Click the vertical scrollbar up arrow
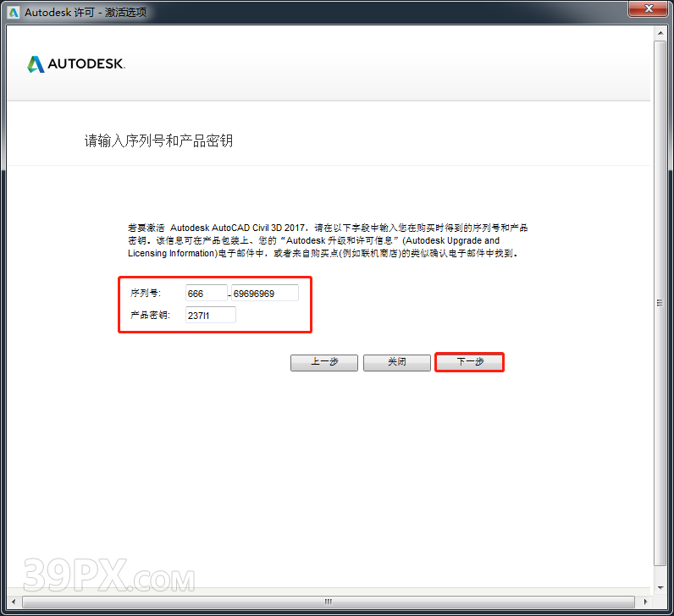The image size is (674, 616). pos(660,33)
